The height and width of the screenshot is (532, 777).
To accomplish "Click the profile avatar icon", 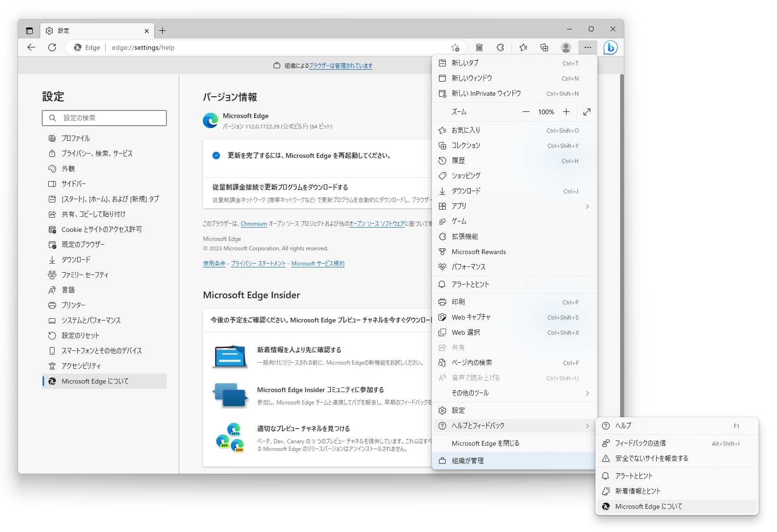I will pyautogui.click(x=566, y=47).
